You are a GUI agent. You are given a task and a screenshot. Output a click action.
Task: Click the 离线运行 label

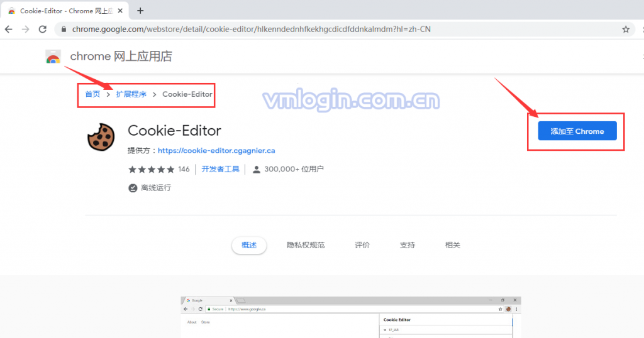click(x=156, y=188)
